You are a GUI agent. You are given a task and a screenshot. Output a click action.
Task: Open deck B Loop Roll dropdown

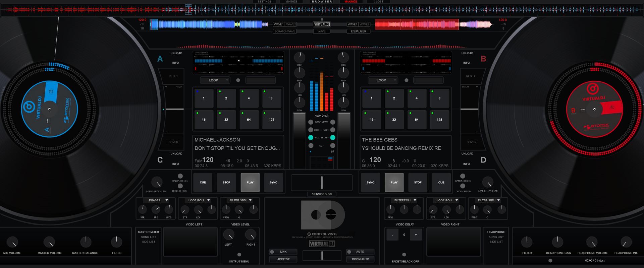(x=447, y=200)
